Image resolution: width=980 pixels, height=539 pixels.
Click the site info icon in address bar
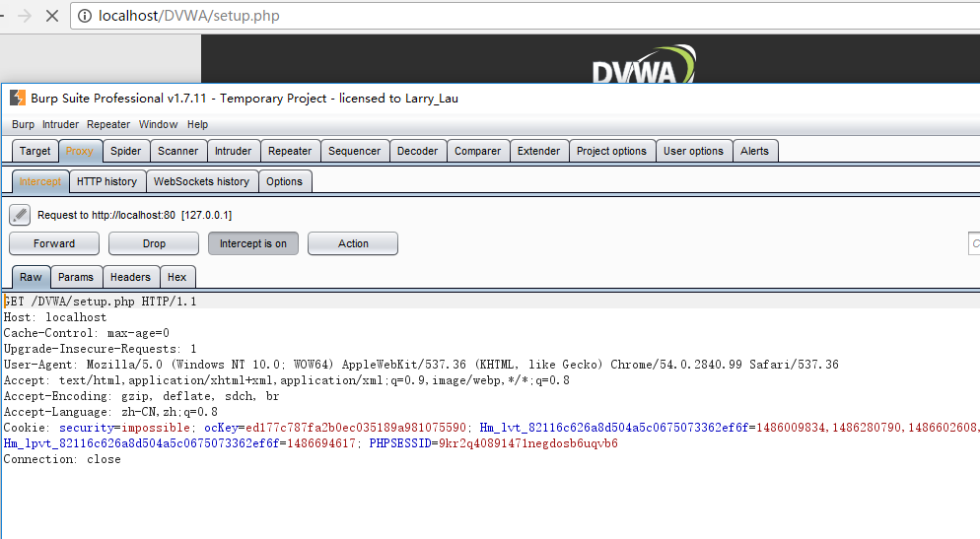pos(85,16)
